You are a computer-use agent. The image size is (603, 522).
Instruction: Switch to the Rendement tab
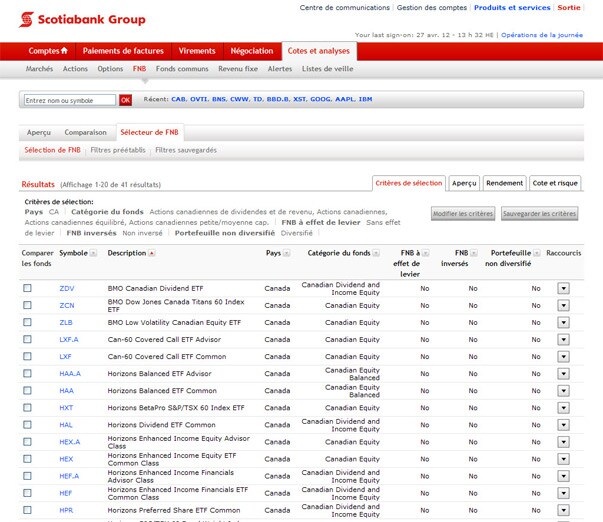[504, 183]
